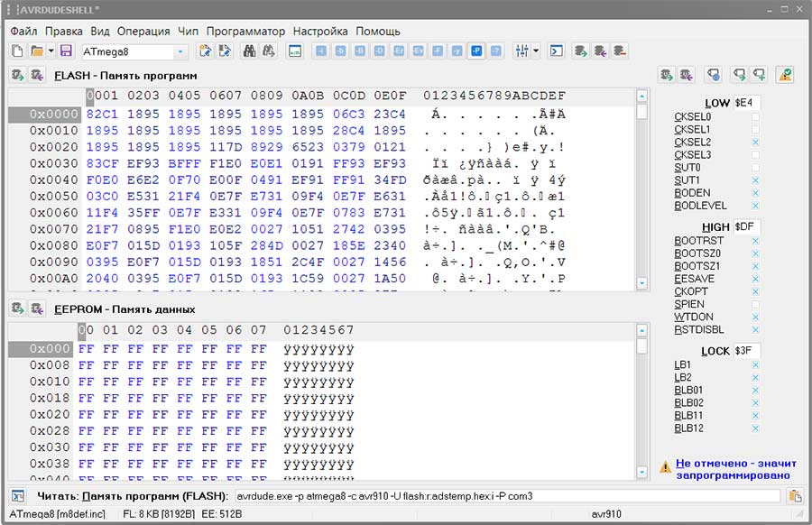Click the hex window icon in the toolbar
This screenshot has width=812, height=525.
point(295,51)
